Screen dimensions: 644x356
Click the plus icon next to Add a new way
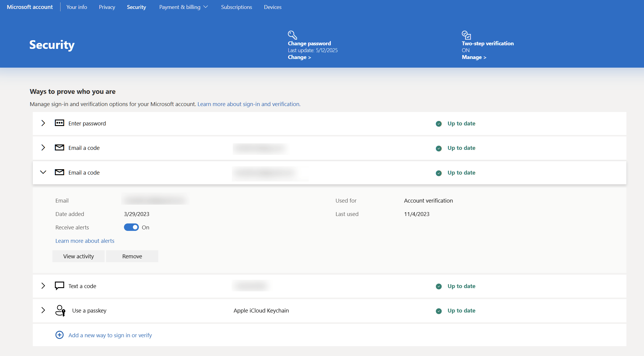(59, 335)
